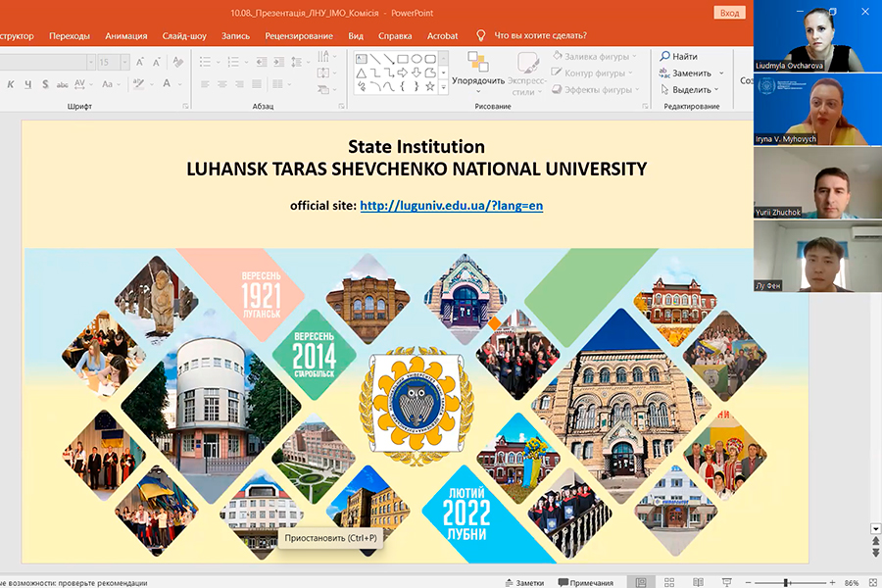
Task: Expand the shapes gallery with the More arrow
Action: (443, 86)
